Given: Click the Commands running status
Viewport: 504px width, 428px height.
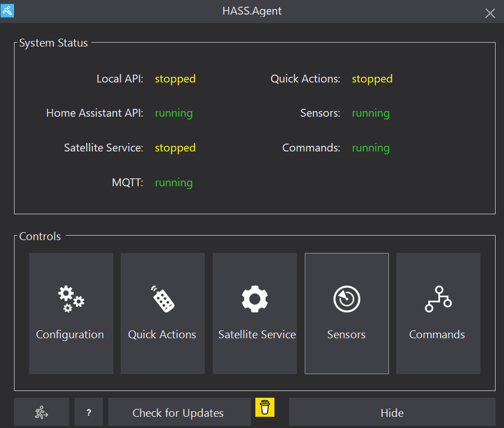Looking at the screenshot, I should click(371, 148).
